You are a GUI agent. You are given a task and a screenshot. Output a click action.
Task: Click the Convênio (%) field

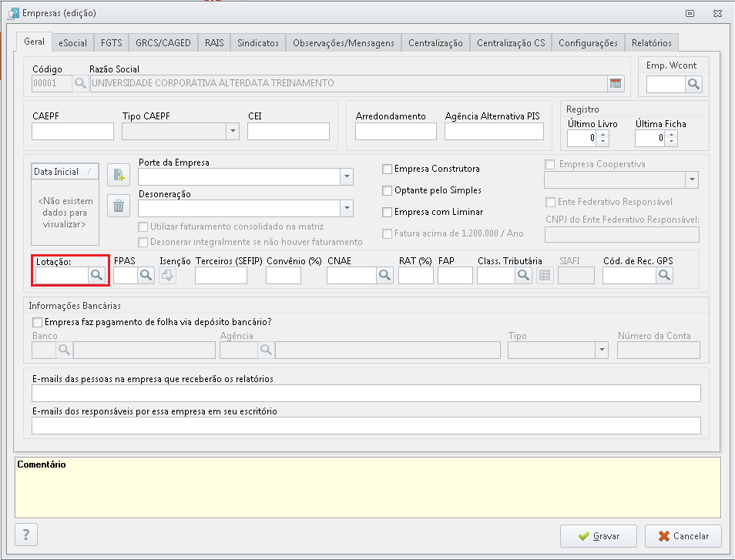pos(283,276)
